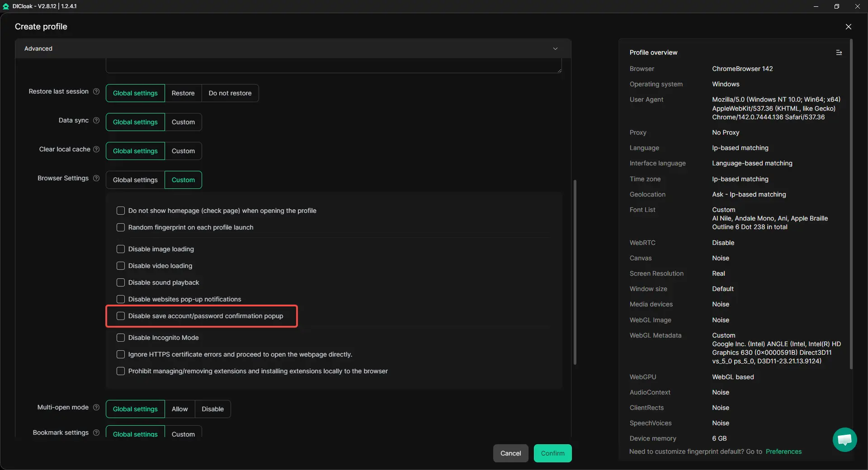Image resolution: width=868 pixels, height=470 pixels.
Task: Click the form's vertical scrollbar
Action: [x=575, y=271]
